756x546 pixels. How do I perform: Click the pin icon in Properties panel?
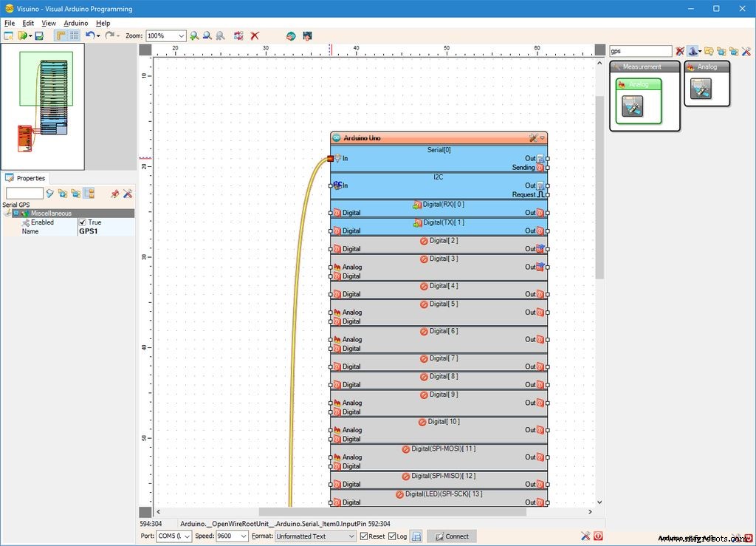coord(114,194)
